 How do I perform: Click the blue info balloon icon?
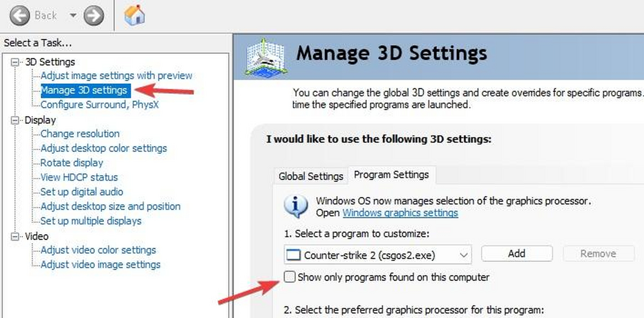coord(296,206)
